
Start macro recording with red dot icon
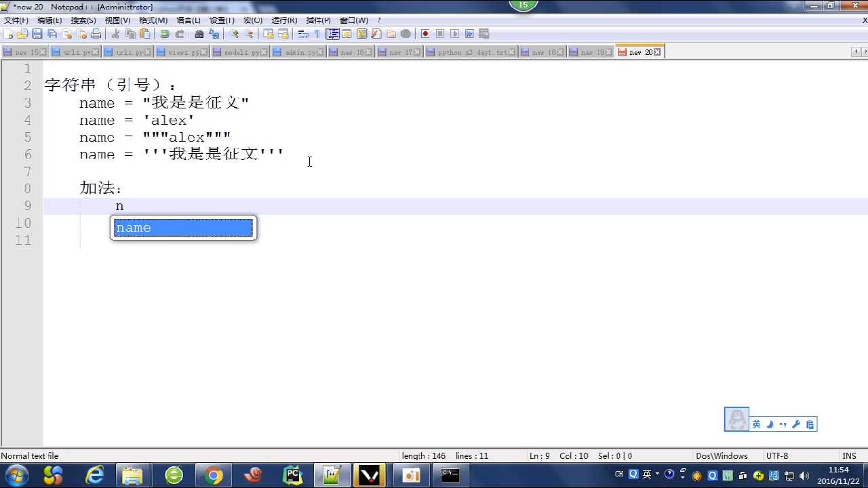click(x=425, y=34)
